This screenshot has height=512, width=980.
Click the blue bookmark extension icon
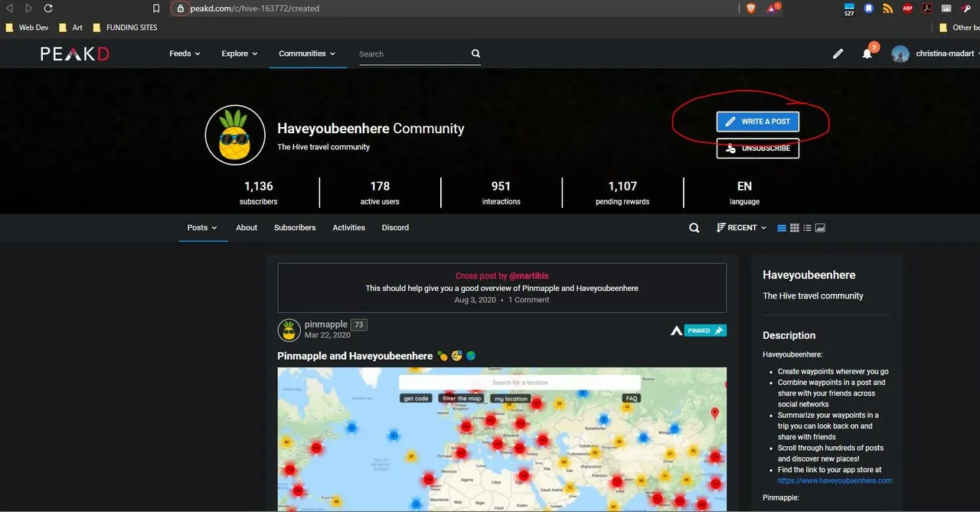869,8
